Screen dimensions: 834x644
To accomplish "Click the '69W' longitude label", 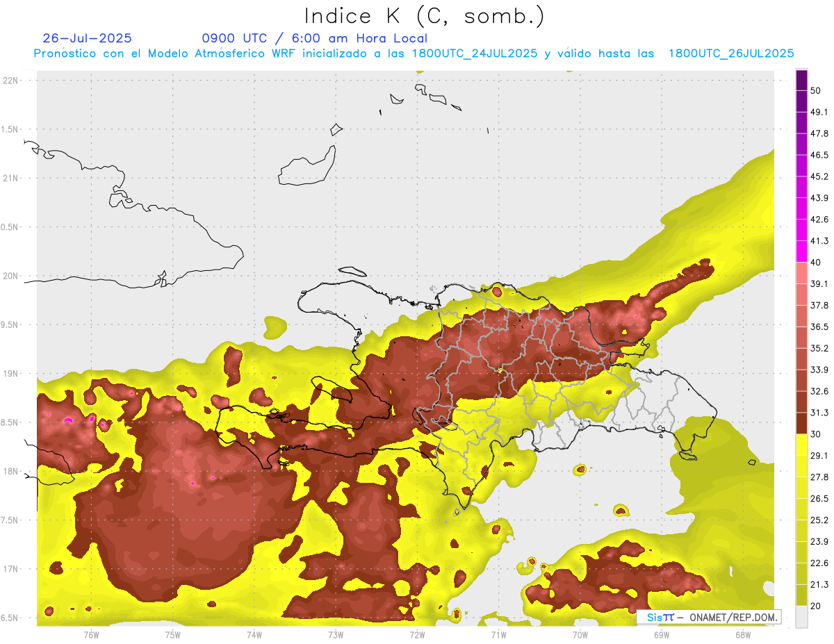I will [661, 635].
